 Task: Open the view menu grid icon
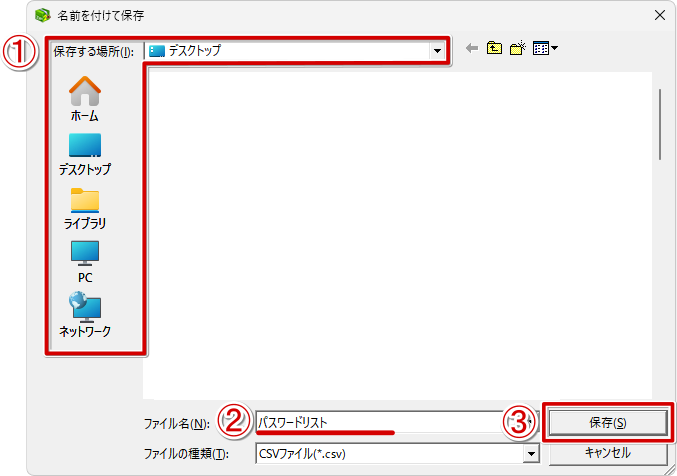click(541, 48)
